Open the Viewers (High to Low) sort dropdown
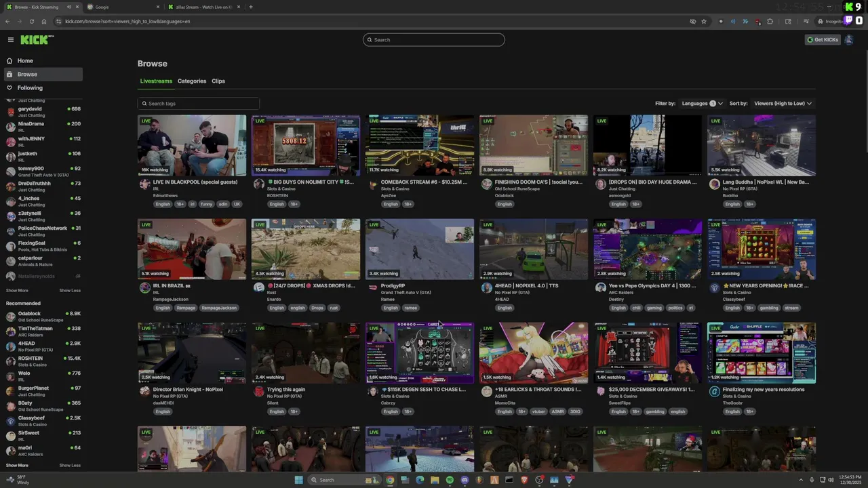Image resolution: width=868 pixels, height=488 pixels. tap(783, 104)
